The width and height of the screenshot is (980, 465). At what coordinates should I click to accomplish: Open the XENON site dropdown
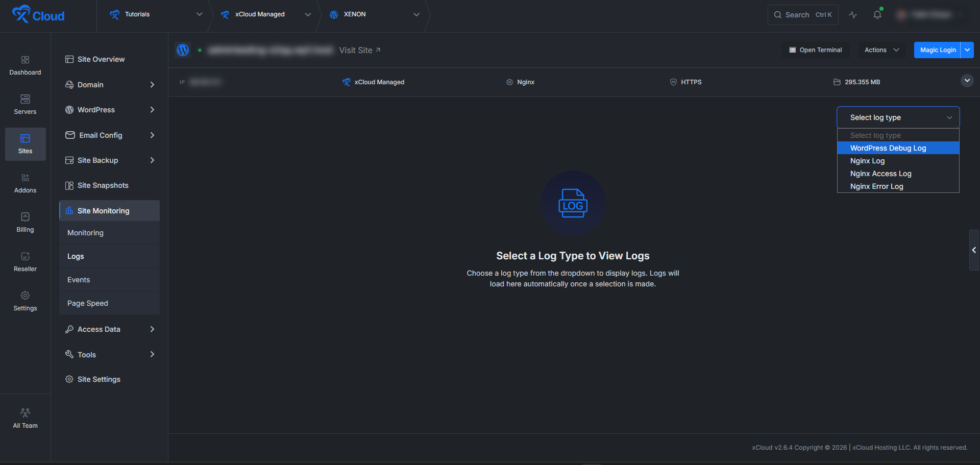tap(374, 14)
